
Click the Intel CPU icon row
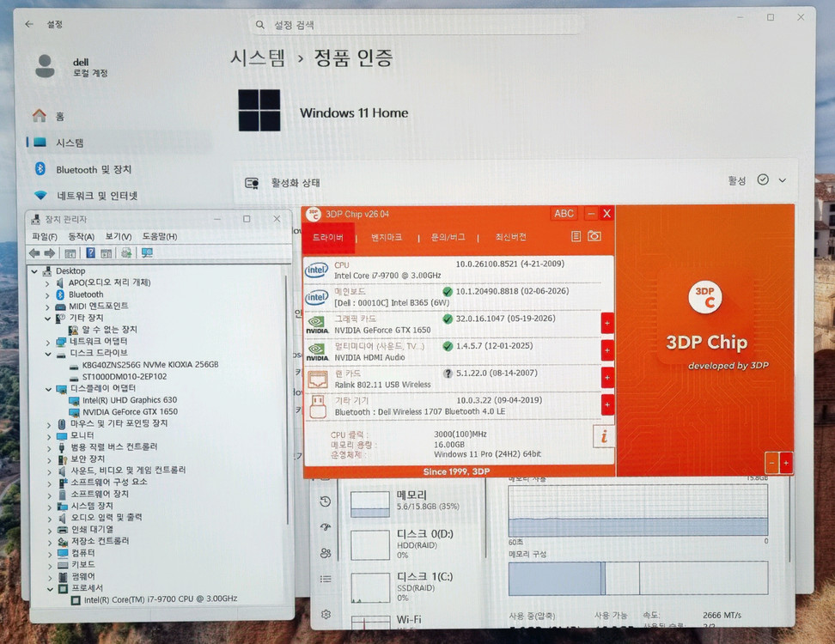pyautogui.click(x=316, y=270)
